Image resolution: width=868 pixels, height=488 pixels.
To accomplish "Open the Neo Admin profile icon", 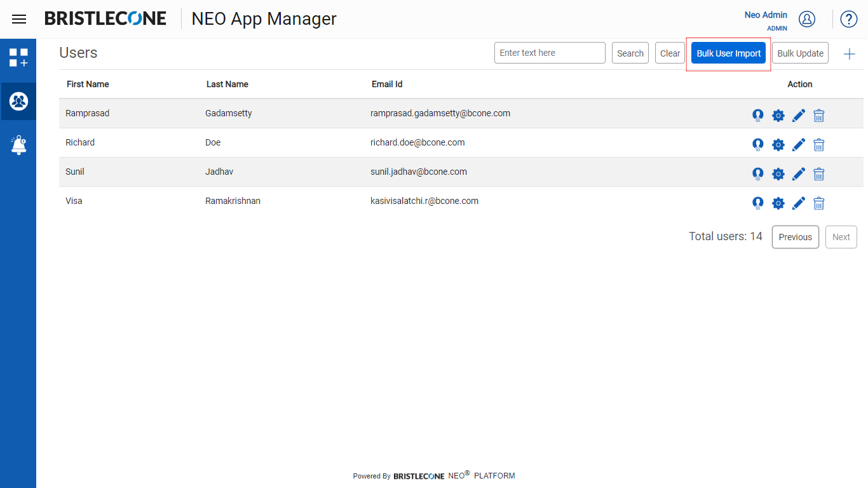I will point(807,19).
